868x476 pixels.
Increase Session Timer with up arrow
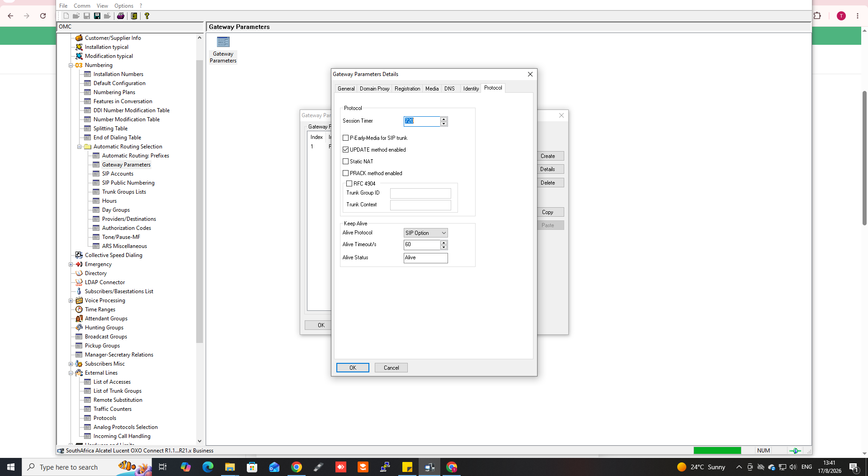click(x=444, y=119)
